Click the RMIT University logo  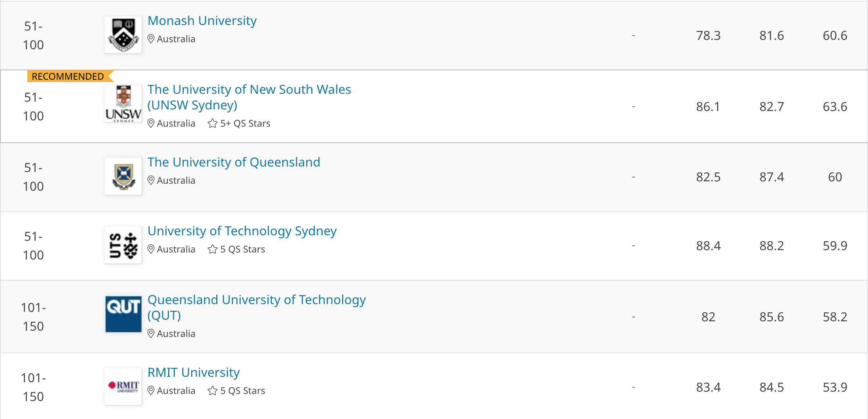point(123,387)
